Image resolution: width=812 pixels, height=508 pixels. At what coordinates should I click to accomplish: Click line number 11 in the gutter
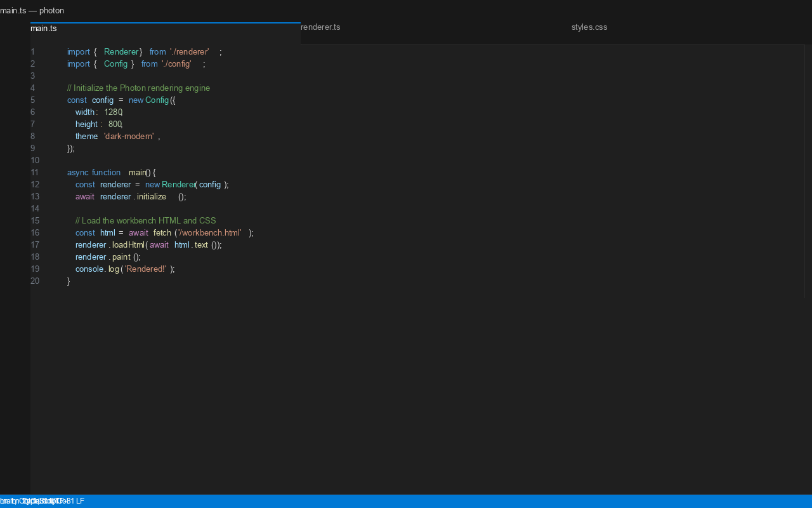[32, 172]
